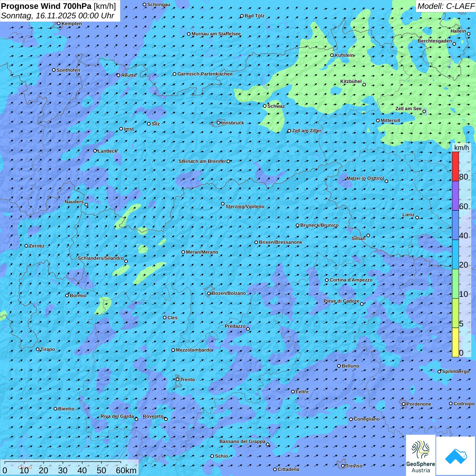Click the 'Berchtesgaden' label

tap(435, 41)
